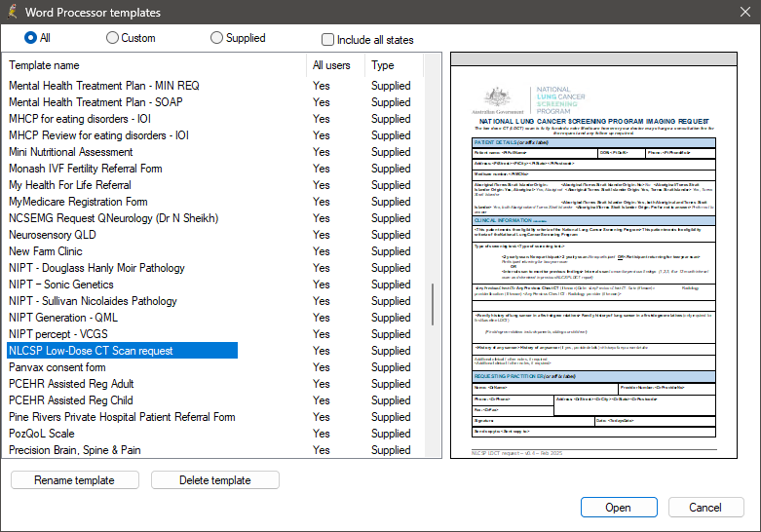The height and width of the screenshot is (532, 761).
Task: Enable the Include all states checkbox
Action: tap(327, 40)
